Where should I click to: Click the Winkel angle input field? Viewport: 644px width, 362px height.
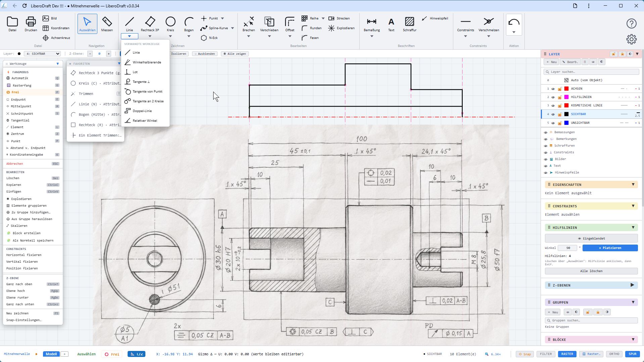(567, 248)
